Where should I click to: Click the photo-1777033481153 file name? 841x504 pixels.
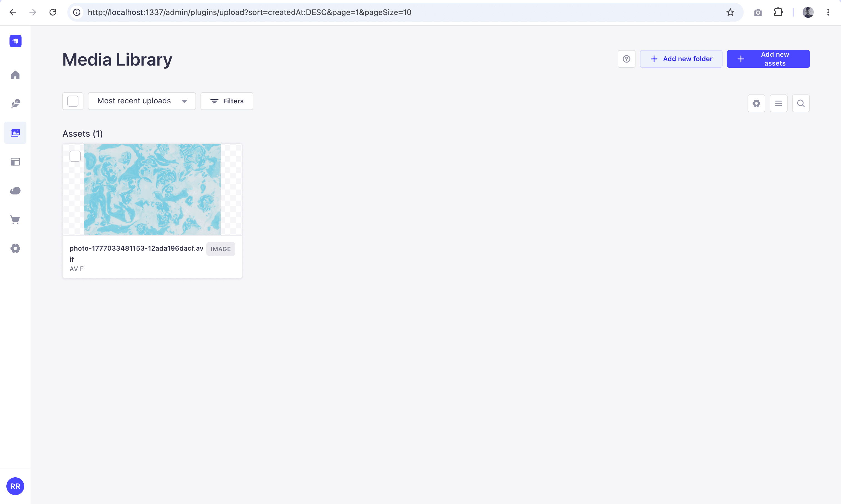(x=136, y=254)
